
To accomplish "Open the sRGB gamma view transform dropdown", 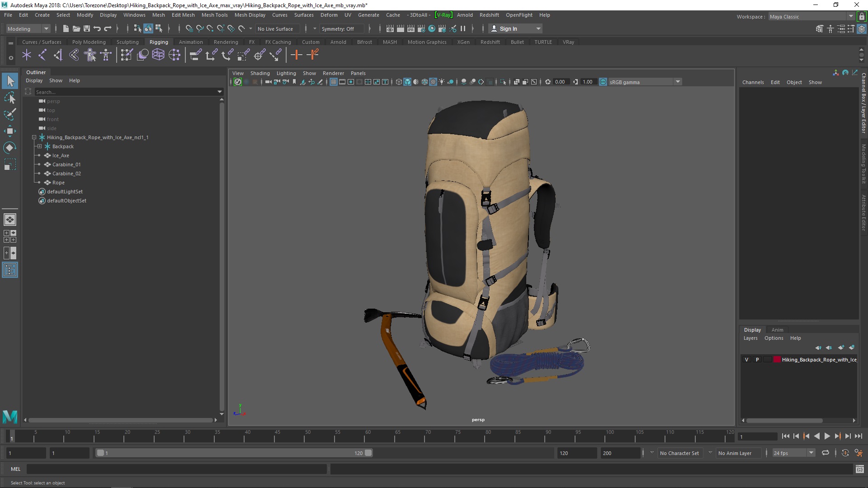I will click(645, 82).
